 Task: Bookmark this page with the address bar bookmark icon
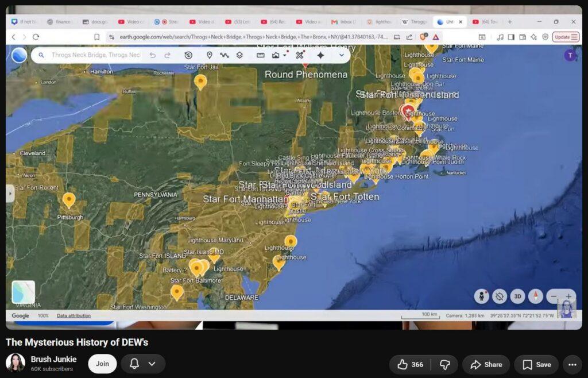click(x=96, y=37)
